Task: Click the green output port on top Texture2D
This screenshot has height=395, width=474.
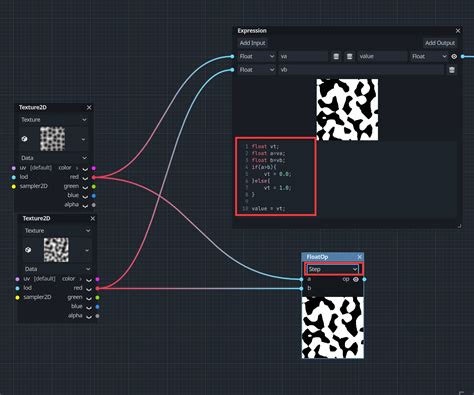Action: click(94, 187)
